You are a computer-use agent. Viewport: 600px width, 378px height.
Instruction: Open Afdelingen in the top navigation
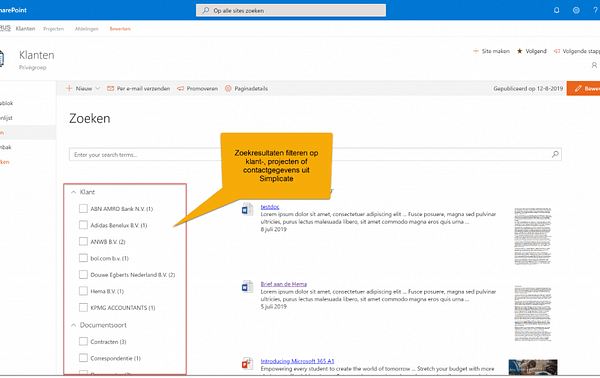click(x=86, y=29)
